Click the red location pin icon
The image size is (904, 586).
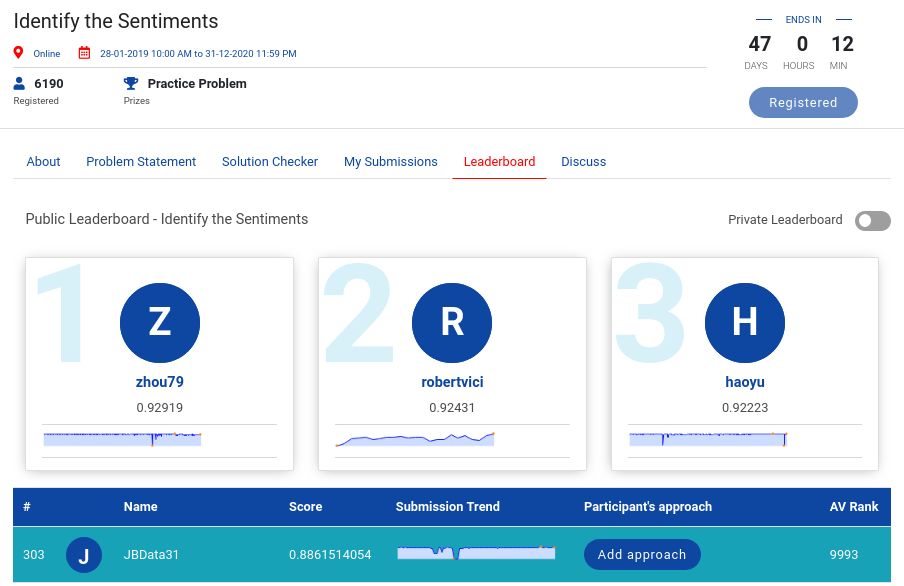pos(18,53)
